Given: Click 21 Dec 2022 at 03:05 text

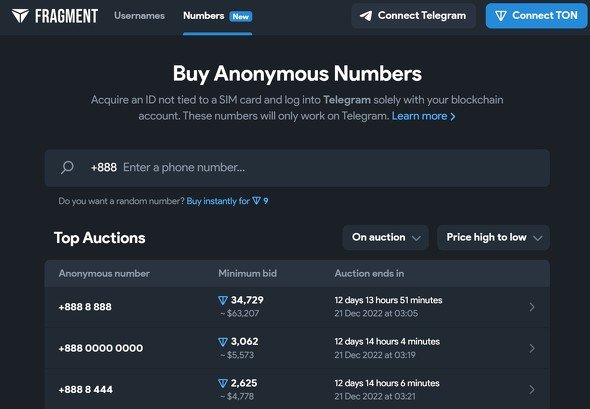Looking at the screenshot, I should 376,313.
